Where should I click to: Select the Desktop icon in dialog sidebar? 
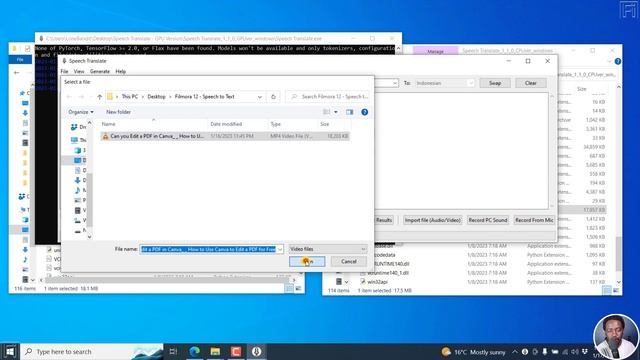pos(78,160)
